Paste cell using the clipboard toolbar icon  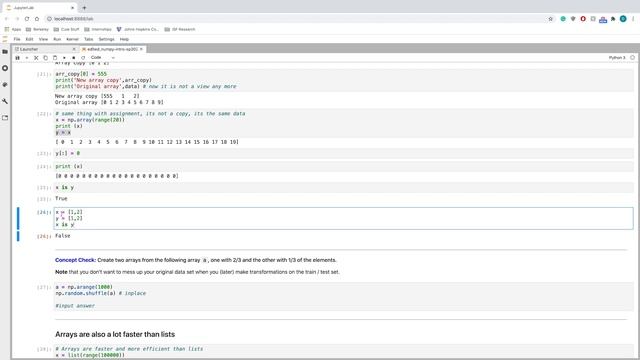pyautogui.click(x=55, y=58)
